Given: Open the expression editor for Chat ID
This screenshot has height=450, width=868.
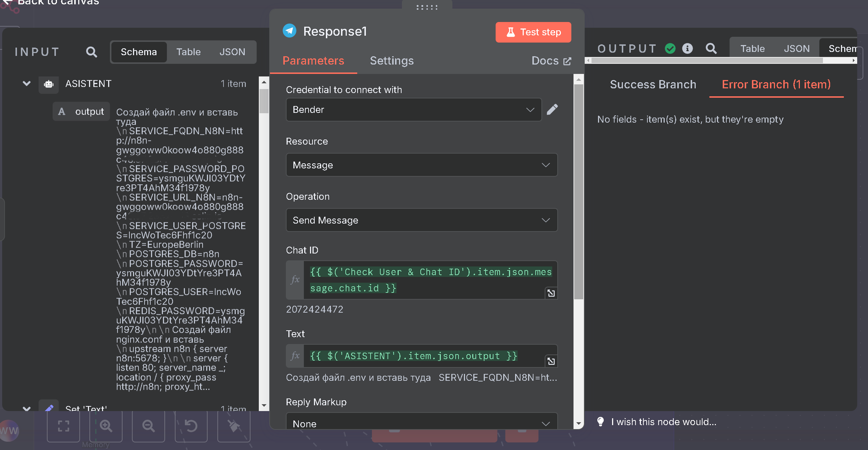Looking at the screenshot, I should 551,293.
